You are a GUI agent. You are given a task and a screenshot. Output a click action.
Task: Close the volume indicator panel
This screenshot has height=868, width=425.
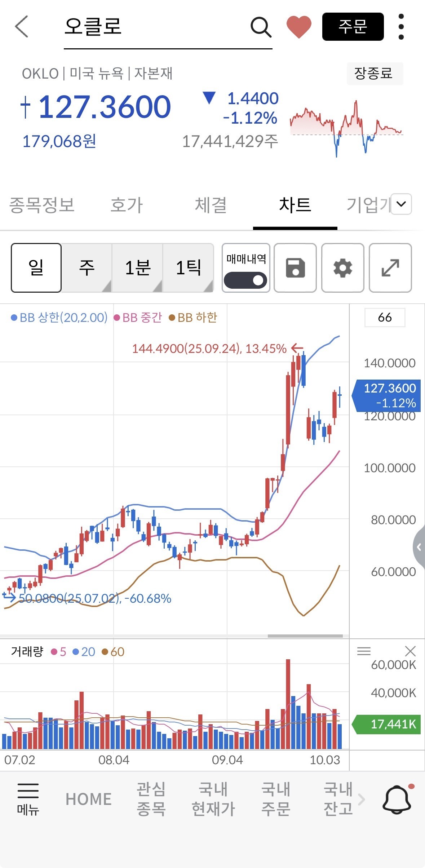pyautogui.click(x=410, y=651)
